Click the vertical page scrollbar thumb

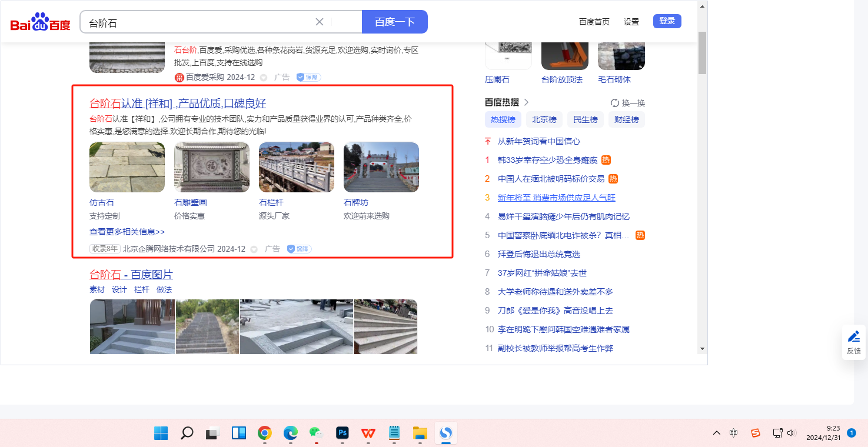(x=702, y=52)
